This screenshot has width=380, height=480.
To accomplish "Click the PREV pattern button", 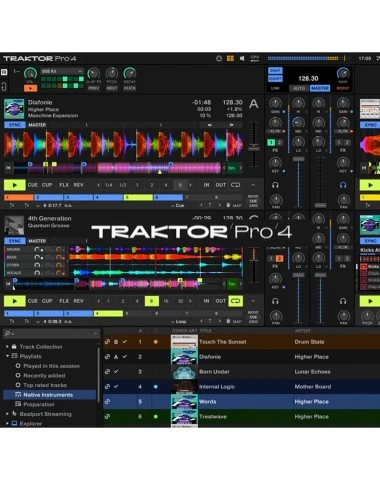I will click(94, 88).
